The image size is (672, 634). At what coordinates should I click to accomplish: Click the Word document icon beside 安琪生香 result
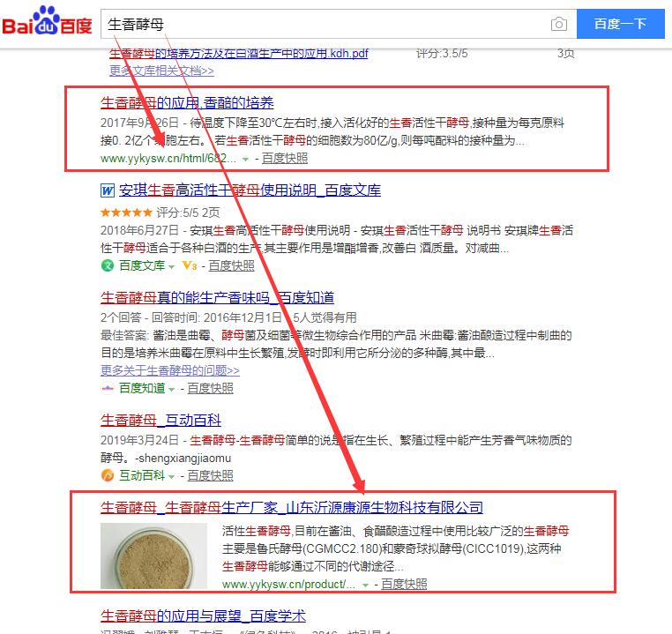(x=108, y=190)
